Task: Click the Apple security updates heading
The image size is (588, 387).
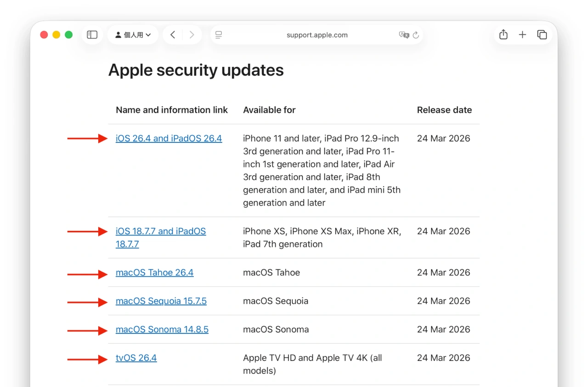Action: (x=196, y=70)
